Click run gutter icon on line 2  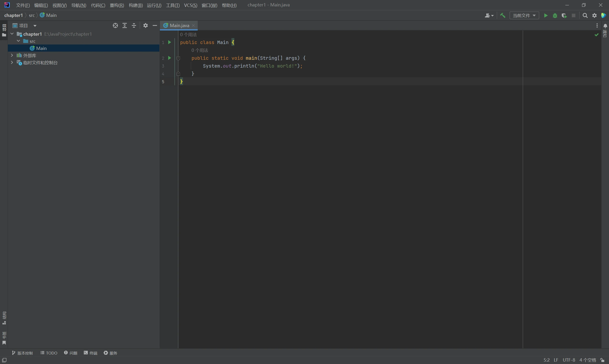coord(169,58)
